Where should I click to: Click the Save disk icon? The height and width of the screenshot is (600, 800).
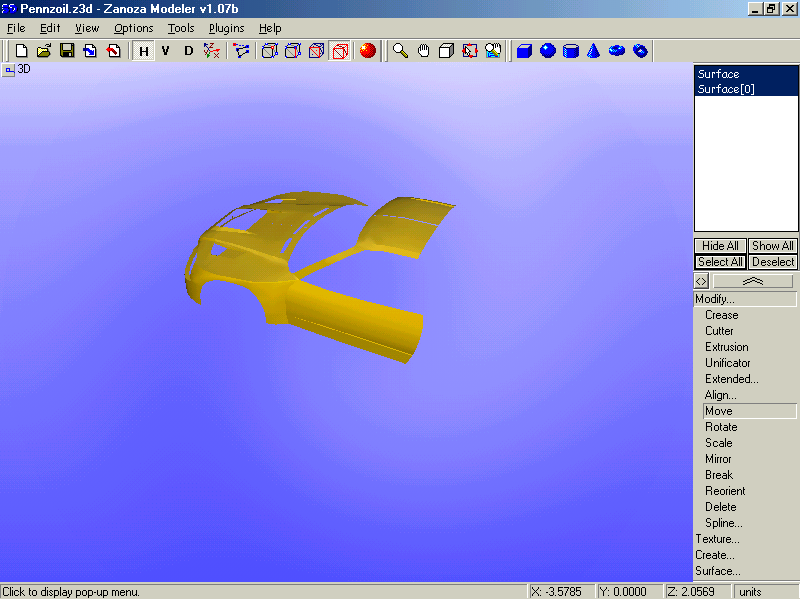tap(67, 51)
